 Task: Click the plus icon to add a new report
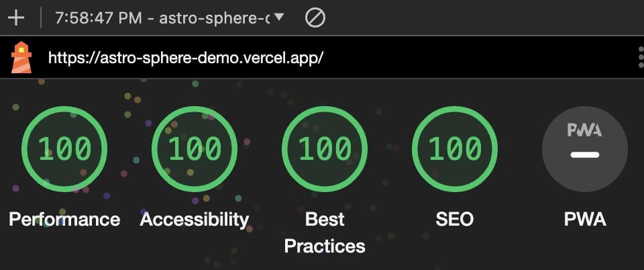click(x=16, y=18)
